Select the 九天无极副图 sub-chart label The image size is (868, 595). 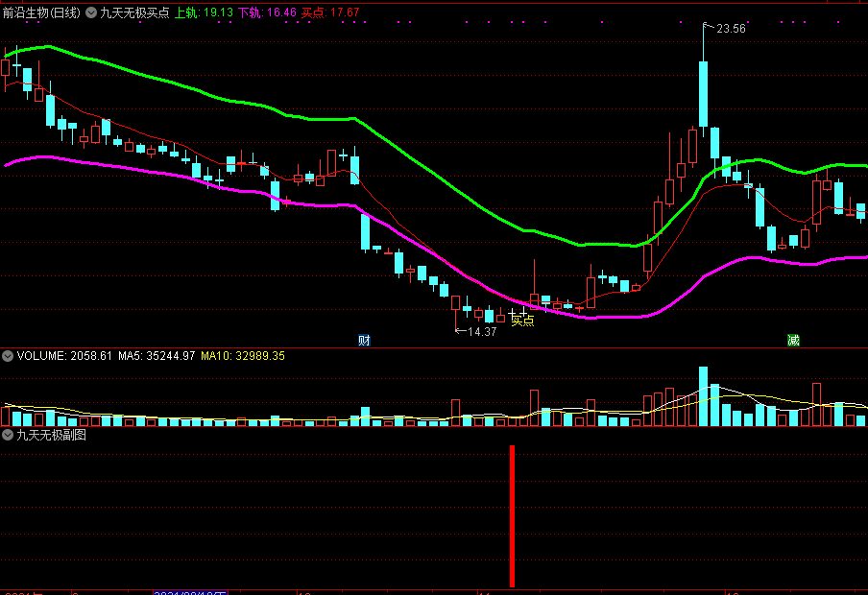coord(52,435)
